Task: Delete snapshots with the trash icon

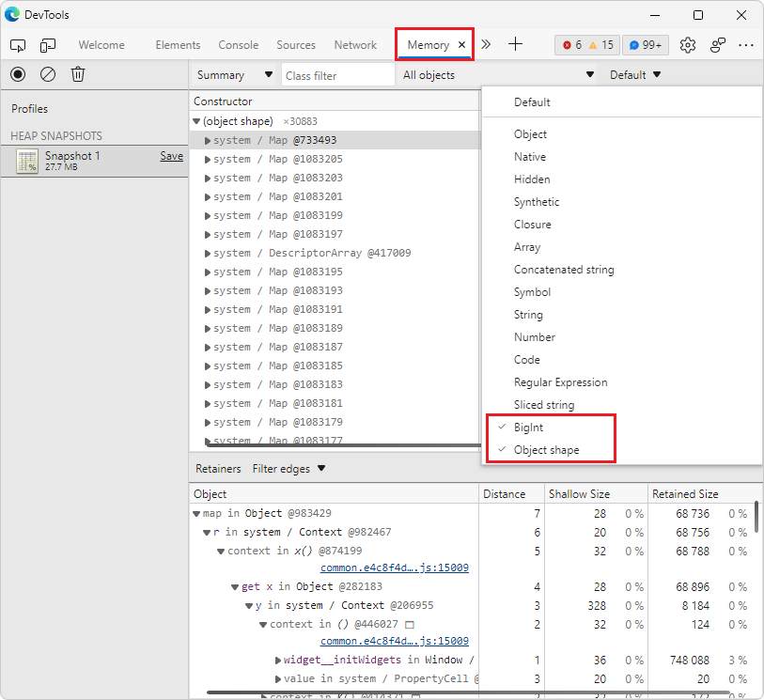Action: [78, 74]
